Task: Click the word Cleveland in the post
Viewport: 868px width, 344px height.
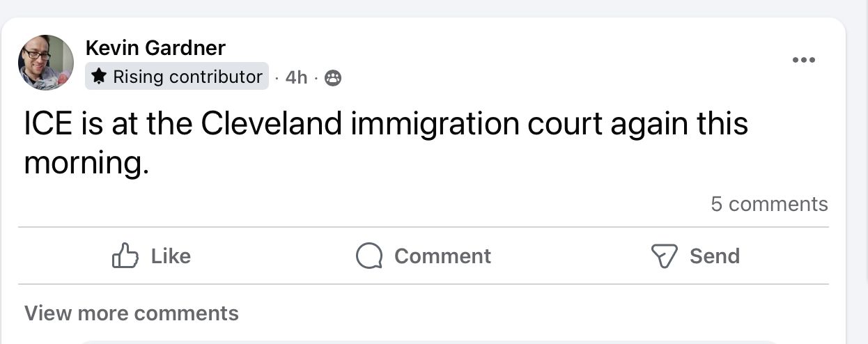Action: [x=272, y=125]
